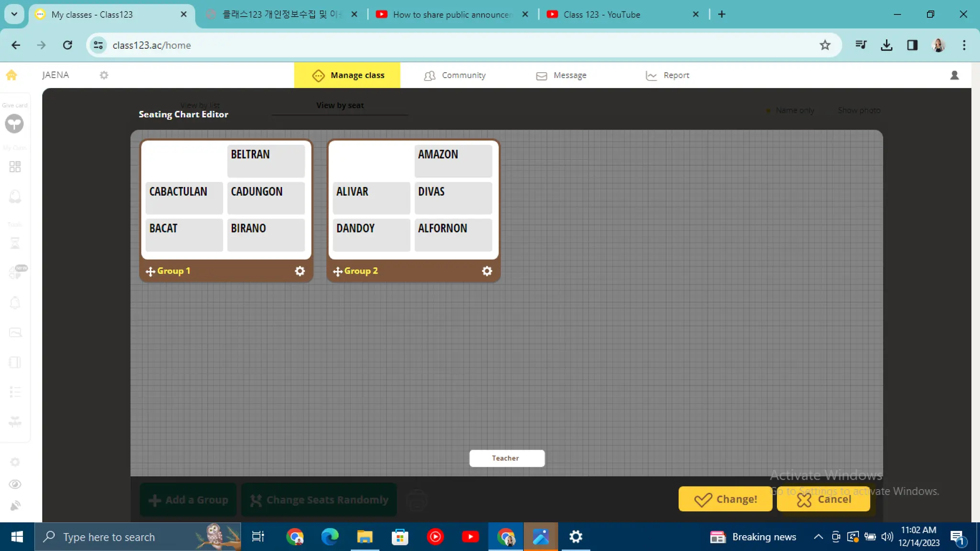The width and height of the screenshot is (980, 551).
Task: Open class settings gear next to JAENA
Action: point(104,75)
